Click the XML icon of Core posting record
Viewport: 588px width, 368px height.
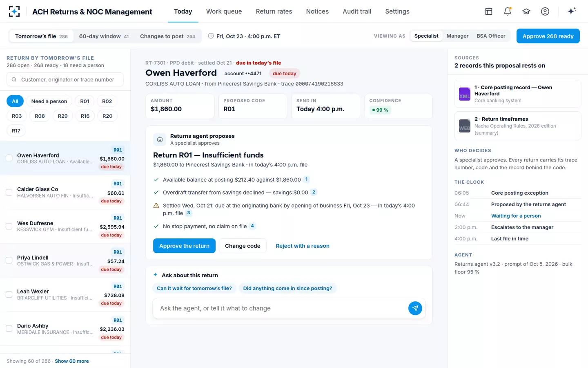(464, 94)
